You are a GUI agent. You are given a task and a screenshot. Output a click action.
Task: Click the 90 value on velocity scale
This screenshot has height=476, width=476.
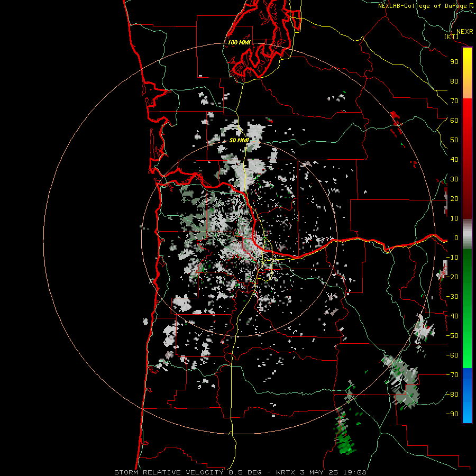coord(454,62)
